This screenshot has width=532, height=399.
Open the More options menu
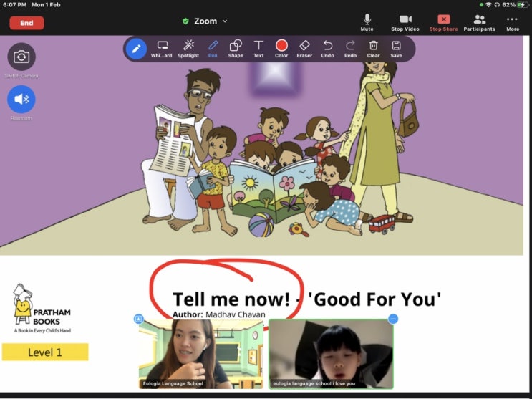click(x=513, y=23)
